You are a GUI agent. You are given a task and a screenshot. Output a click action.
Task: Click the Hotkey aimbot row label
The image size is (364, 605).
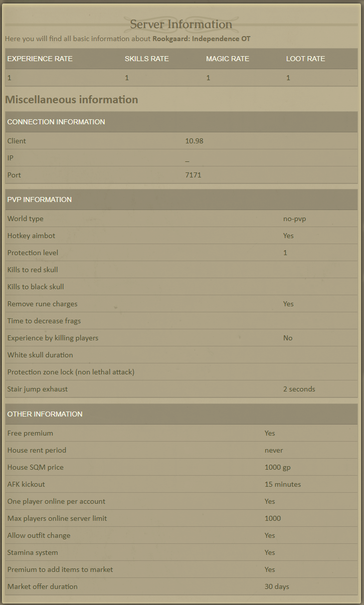[x=31, y=236]
